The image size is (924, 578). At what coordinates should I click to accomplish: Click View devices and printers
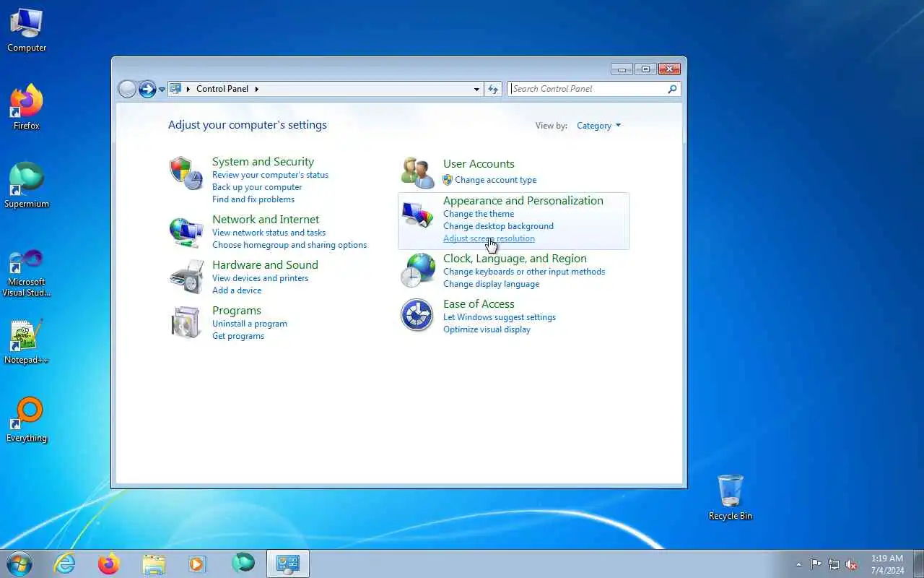coord(260,278)
